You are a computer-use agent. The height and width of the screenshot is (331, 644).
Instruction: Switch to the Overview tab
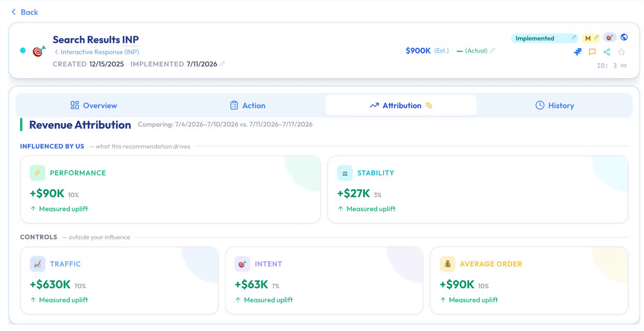click(94, 106)
